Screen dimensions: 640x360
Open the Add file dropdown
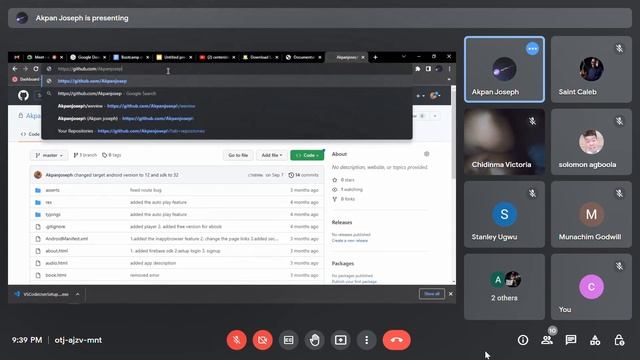pyautogui.click(x=272, y=155)
